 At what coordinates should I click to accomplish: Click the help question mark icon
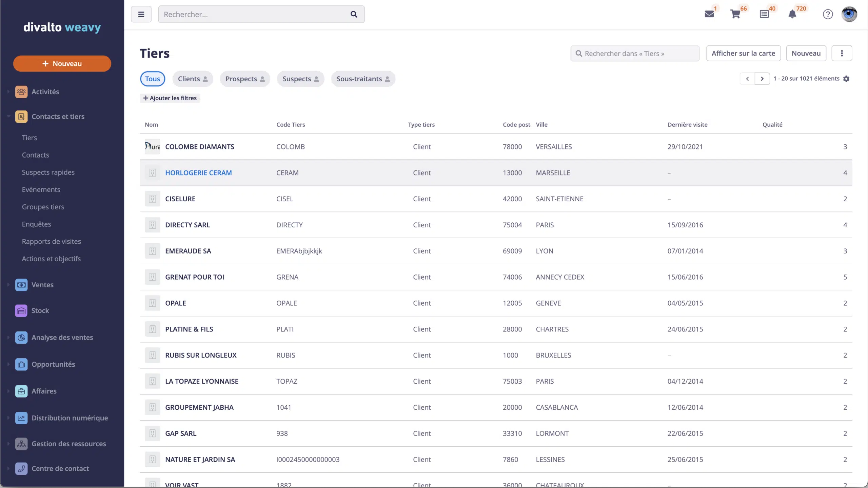(827, 14)
